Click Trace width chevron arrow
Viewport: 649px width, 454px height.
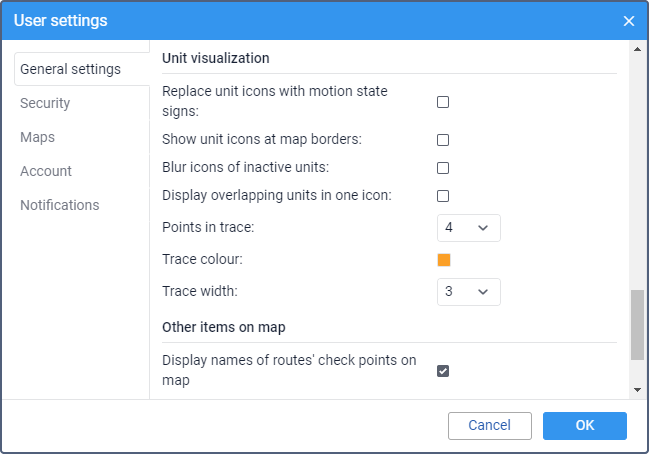[x=483, y=292]
